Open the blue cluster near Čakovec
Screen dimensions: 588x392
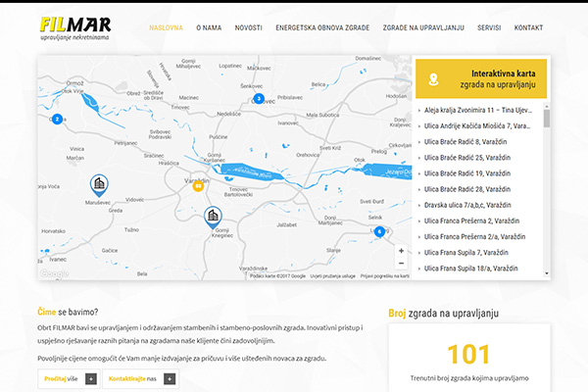pos(259,99)
